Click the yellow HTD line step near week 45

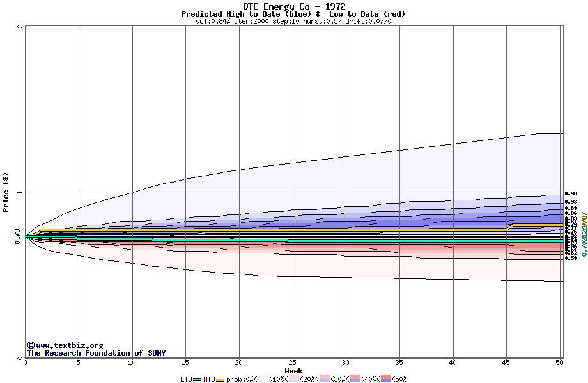(x=509, y=227)
